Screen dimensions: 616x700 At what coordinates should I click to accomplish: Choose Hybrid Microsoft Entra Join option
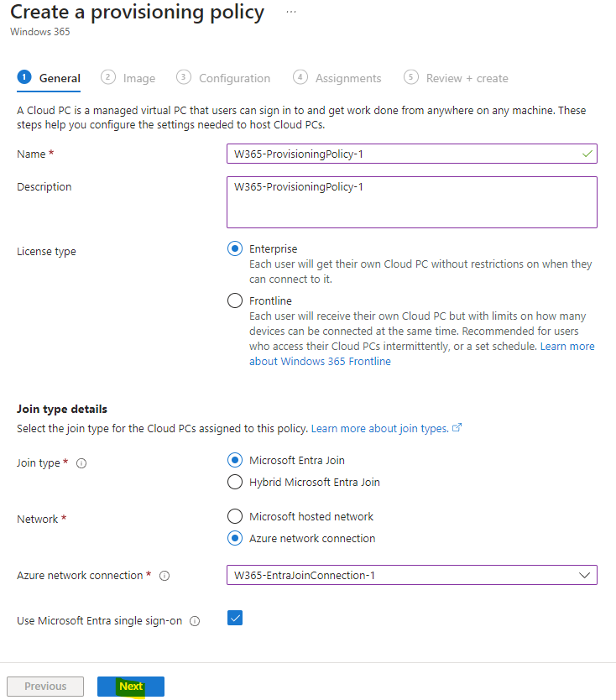click(235, 482)
